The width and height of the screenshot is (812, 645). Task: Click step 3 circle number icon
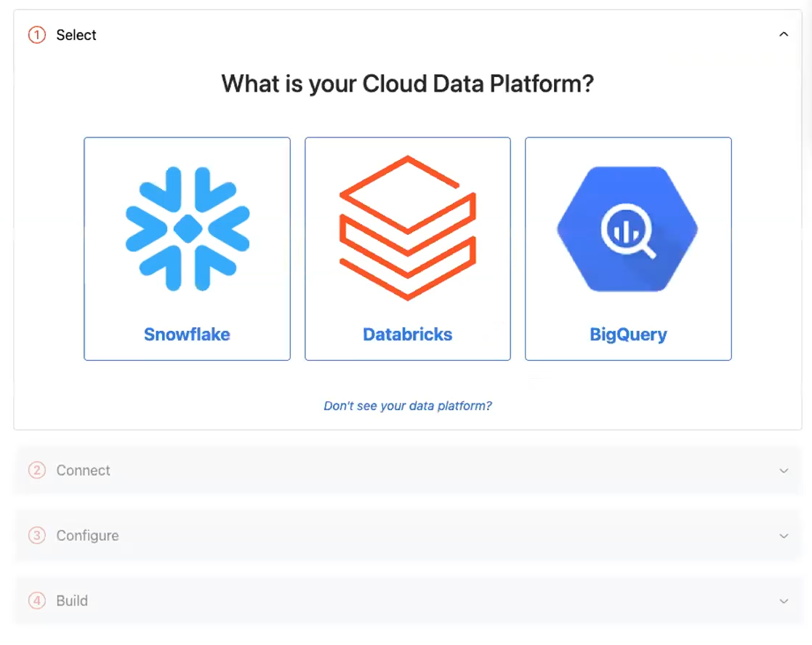[x=37, y=535]
